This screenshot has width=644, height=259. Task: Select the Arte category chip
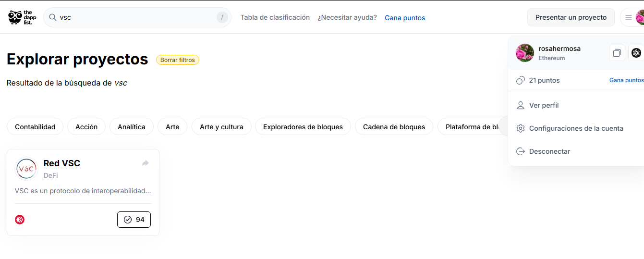[172, 127]
